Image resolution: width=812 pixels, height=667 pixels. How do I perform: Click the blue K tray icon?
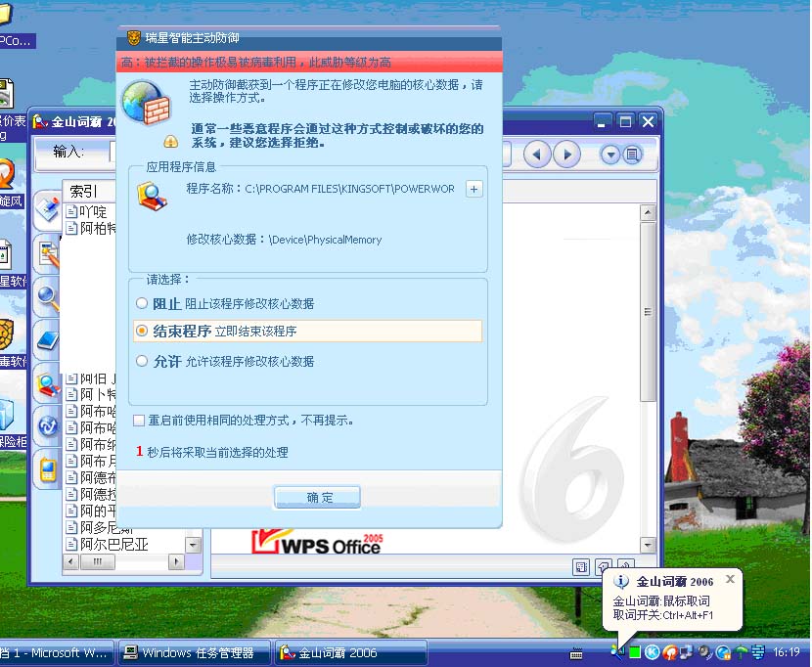[x=652, y=652]
